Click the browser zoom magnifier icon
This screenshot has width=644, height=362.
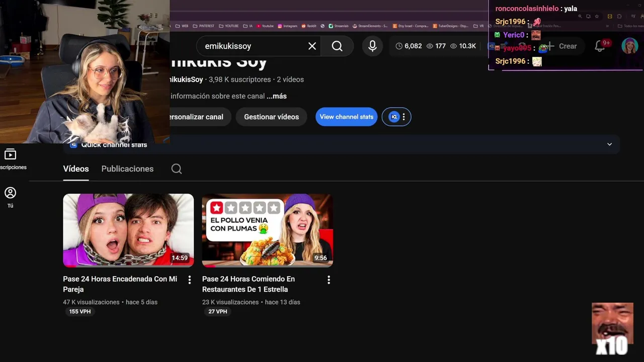click(580, 16)
